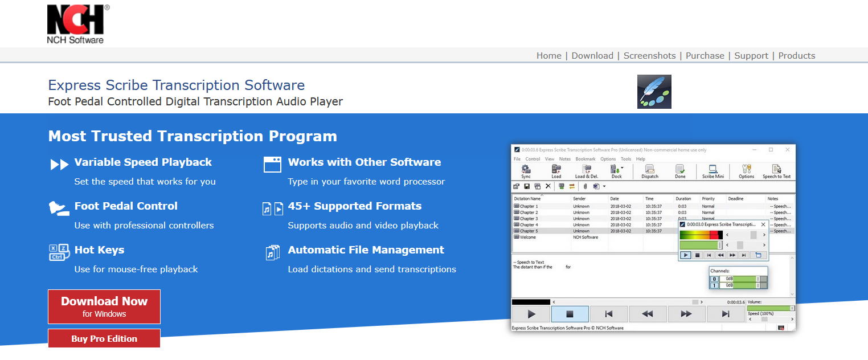This screenshot has height=360, width=868.
Task: Open the Tools menu in Express Scribe
Action: (626, 159)
